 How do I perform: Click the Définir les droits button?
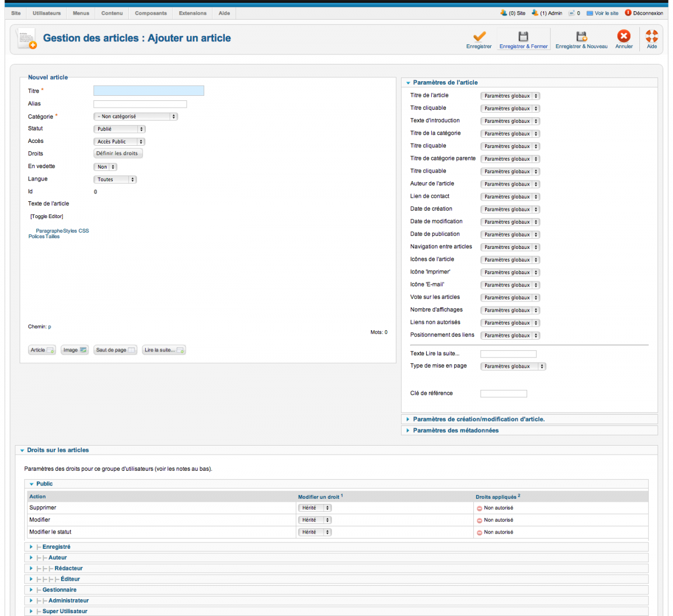click(x=117, y=154)
